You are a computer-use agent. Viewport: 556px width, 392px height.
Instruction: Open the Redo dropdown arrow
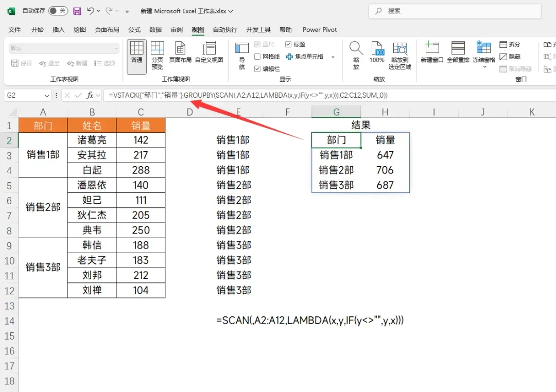click(x=117, y=11)
